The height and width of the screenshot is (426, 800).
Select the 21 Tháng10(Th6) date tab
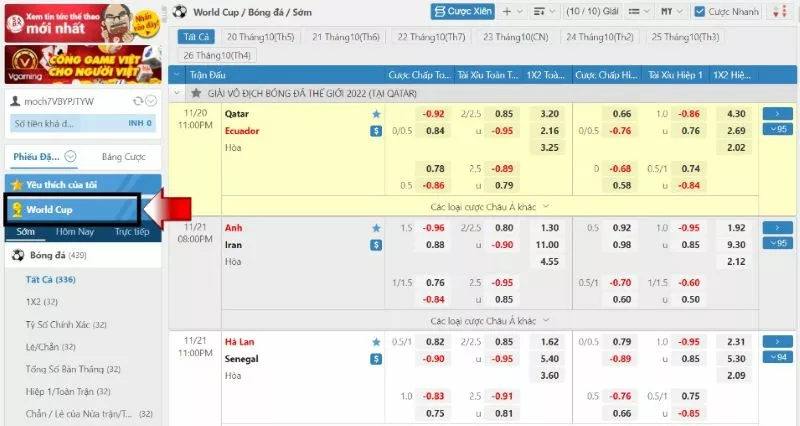(346, 36)
